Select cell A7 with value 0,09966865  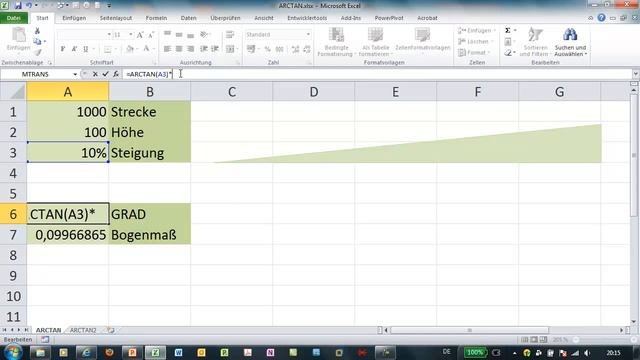pyautogui.click(x=68, y=235)
